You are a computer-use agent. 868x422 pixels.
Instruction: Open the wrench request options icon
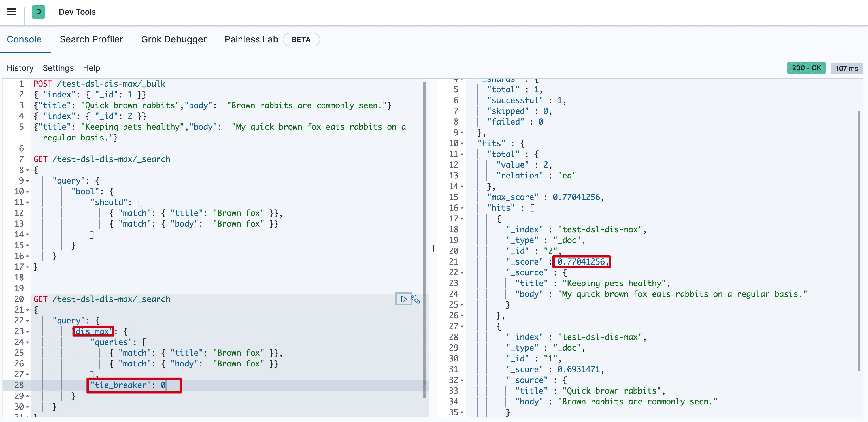(415, 299)
